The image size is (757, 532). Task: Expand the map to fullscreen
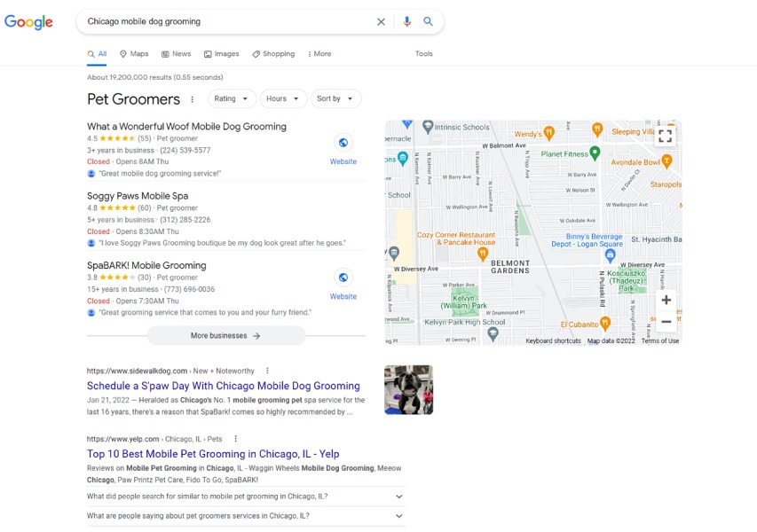(666, 136)
